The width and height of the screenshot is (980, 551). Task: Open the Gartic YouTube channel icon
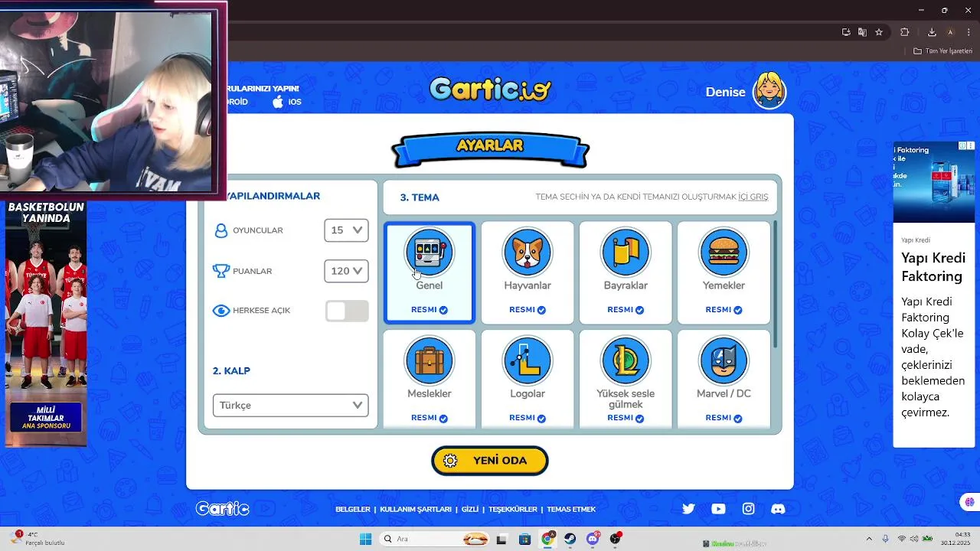[x=718, y=509]
